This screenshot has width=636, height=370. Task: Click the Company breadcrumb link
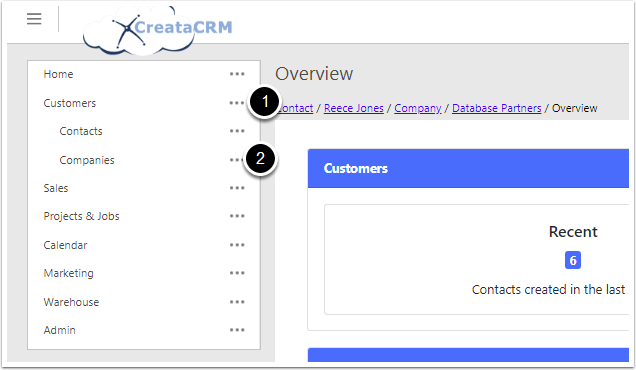coord(418,108)
